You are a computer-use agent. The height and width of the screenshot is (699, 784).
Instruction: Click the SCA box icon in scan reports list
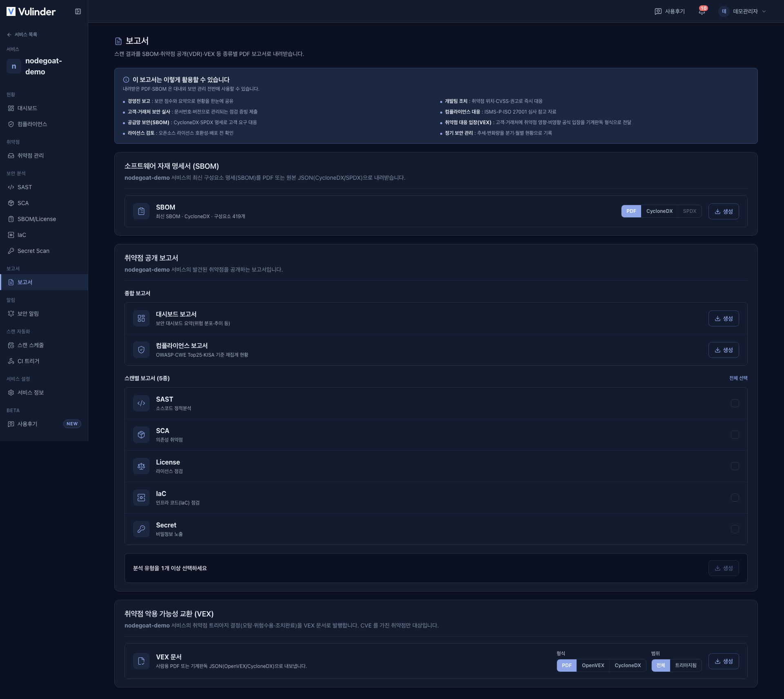[x=141, y=435]
